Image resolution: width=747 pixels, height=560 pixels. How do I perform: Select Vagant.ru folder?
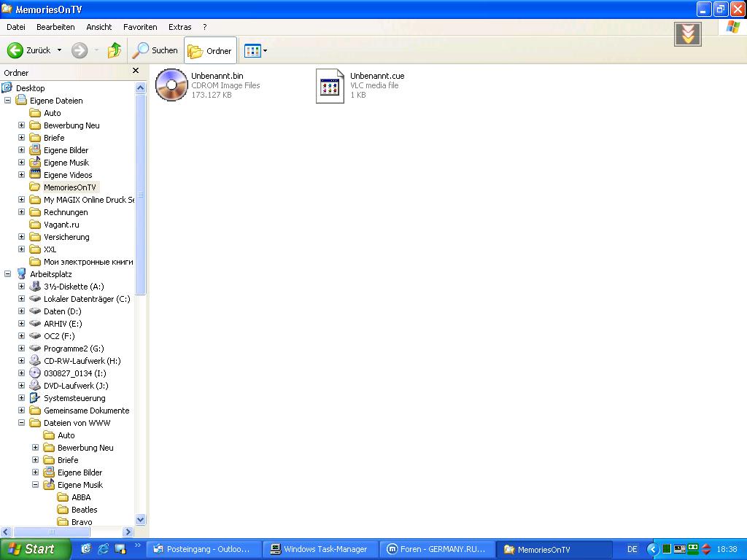point(61,225)
